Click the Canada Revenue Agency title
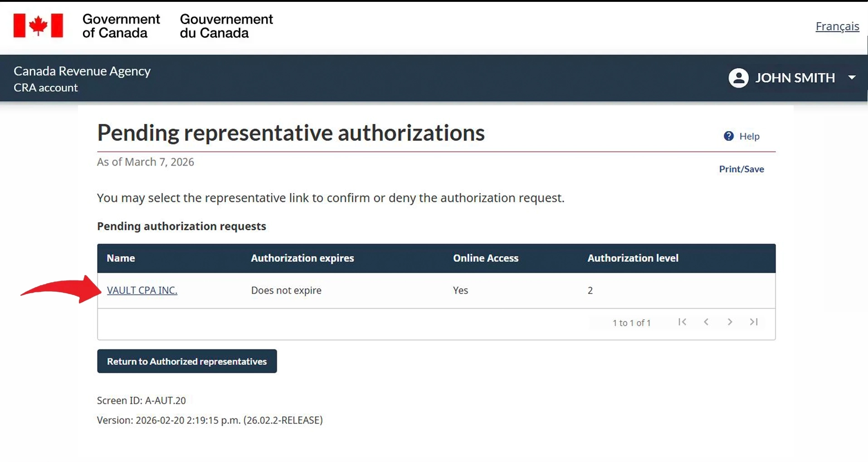 pyautogui.click(x=82, y=71)
